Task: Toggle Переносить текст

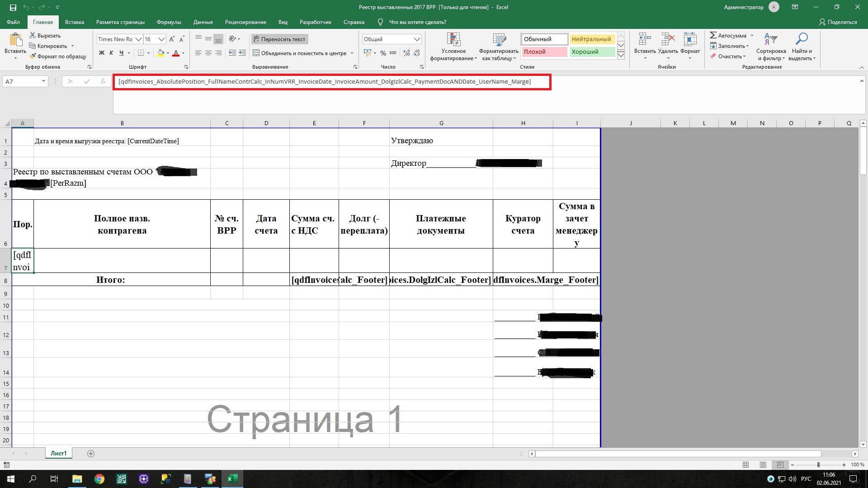Action: (x=279, y=39)
